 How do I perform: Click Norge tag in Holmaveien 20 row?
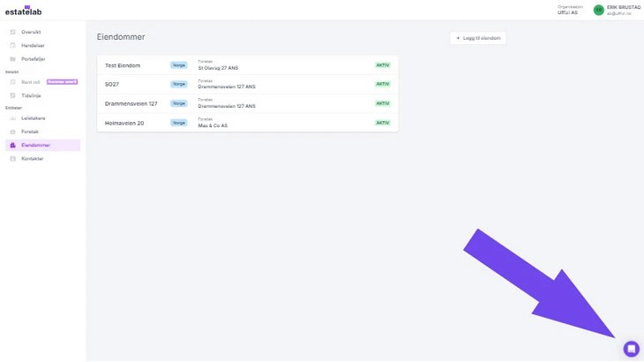[179, 123]
